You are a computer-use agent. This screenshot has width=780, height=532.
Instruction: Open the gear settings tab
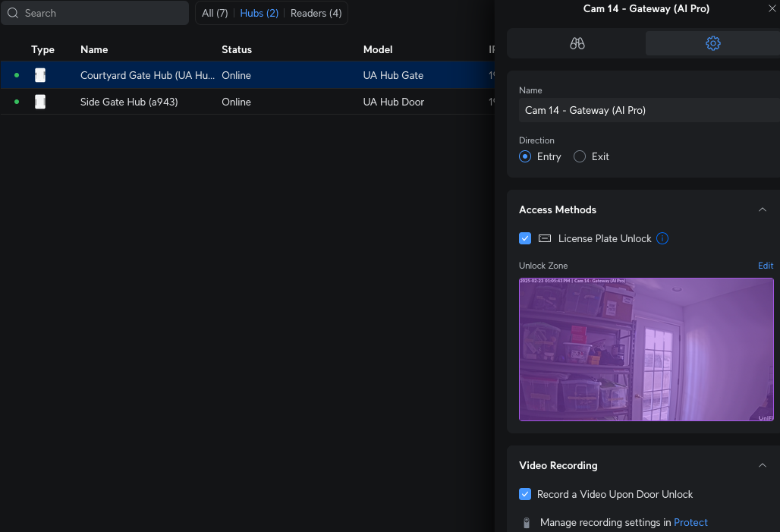click(x=712, y=43)
